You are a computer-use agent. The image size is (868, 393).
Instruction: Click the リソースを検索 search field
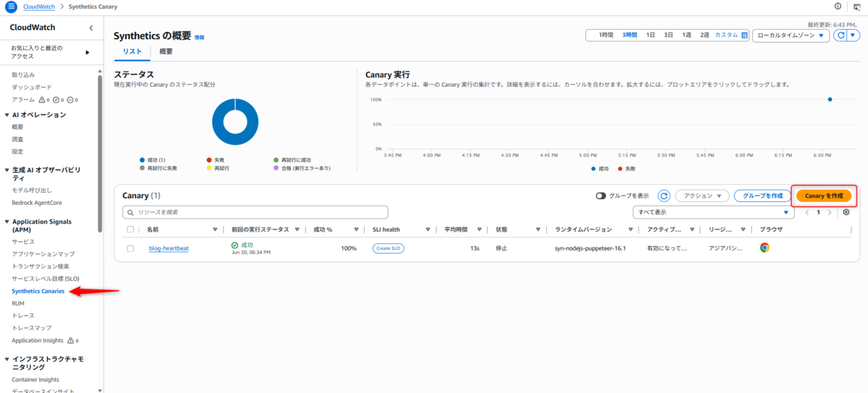click(x=255, y=212)
